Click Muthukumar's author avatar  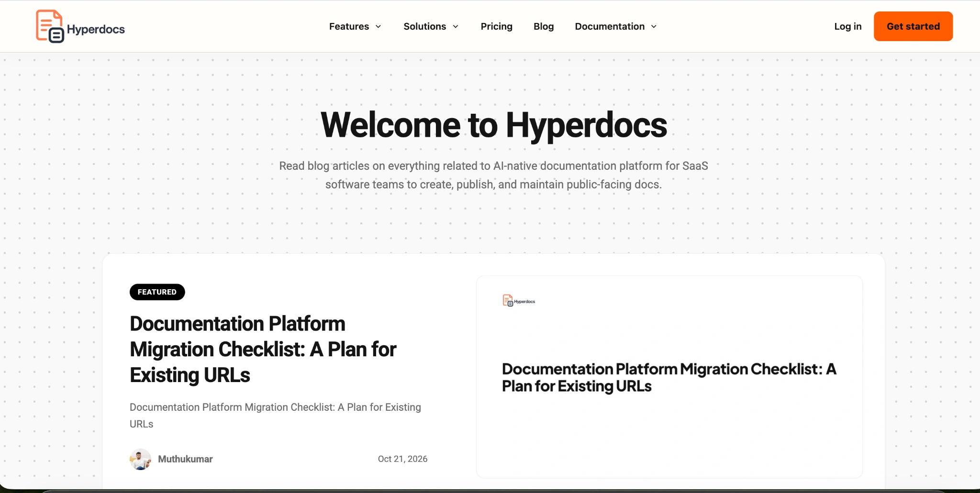(x=140, y=459)
